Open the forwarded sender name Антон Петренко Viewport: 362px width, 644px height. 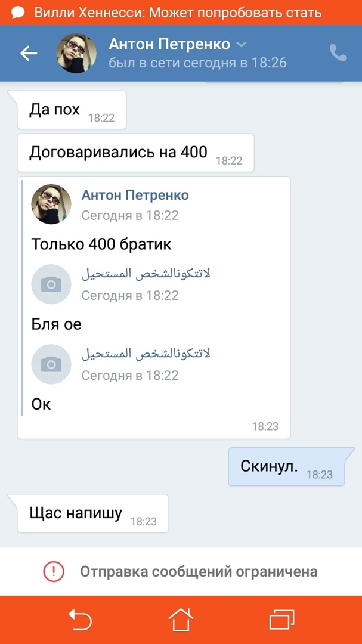tap(135, 195)
